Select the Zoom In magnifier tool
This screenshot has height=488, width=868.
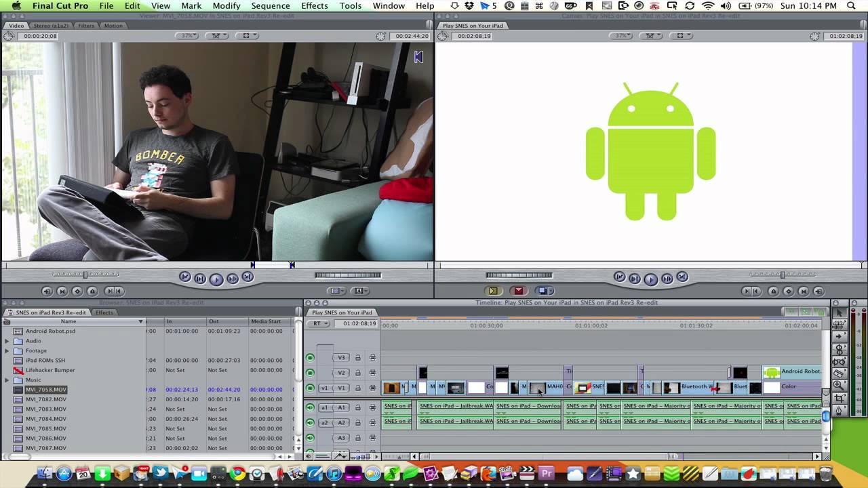coord(839,386)
